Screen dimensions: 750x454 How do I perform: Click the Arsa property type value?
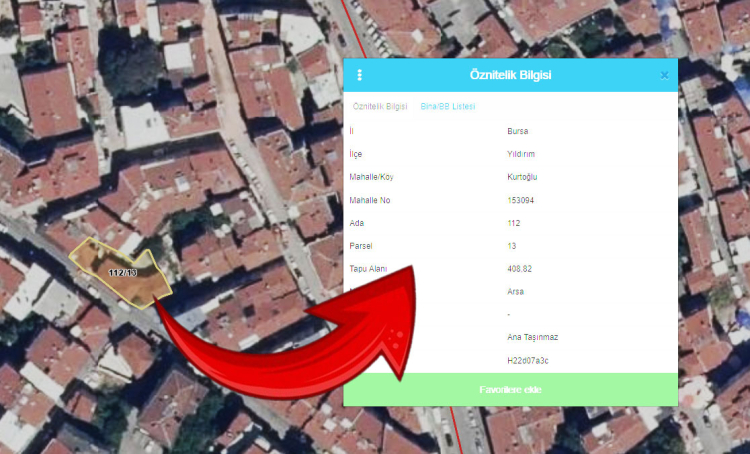(516, 292)
